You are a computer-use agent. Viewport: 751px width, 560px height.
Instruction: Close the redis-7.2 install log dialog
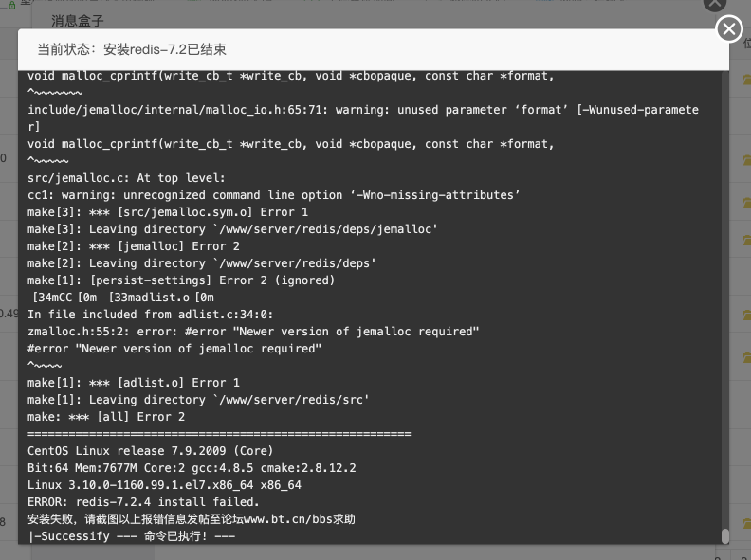click(729, 28)
